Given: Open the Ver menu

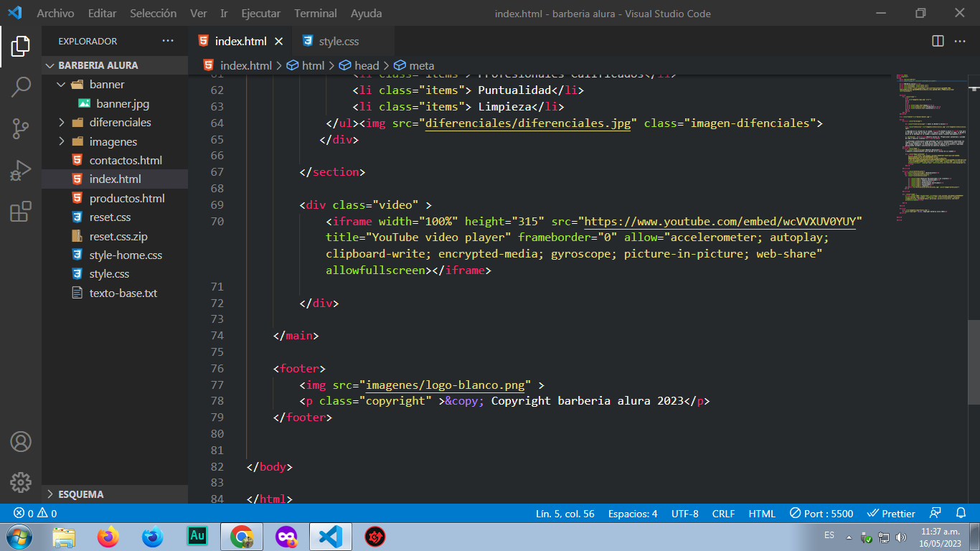Looking at the screenshot, I should (199, 13).
